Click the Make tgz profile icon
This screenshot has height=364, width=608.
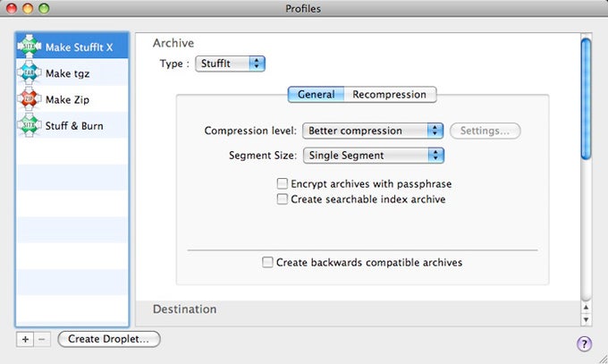(x=30, y=72)
